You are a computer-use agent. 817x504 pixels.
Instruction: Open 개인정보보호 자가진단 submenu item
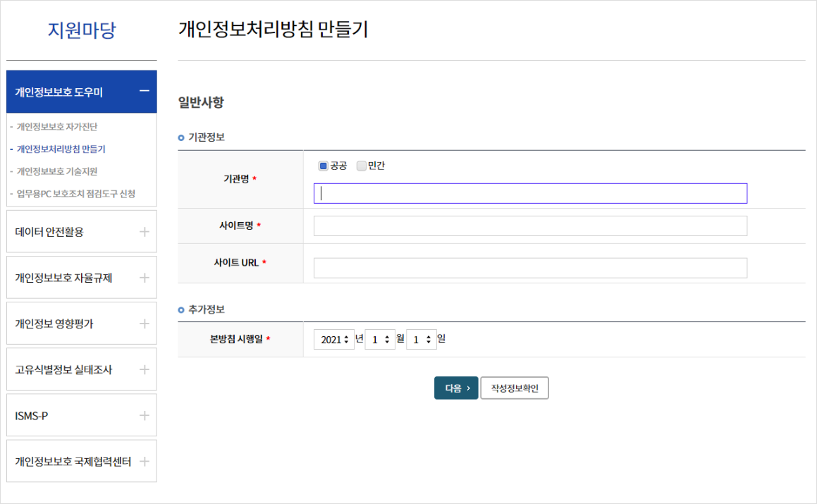click(x=57, y=127)
